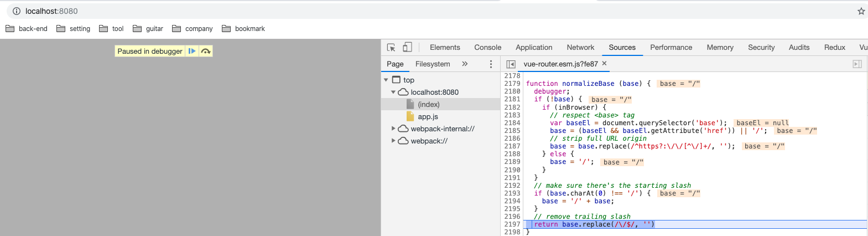Select the vue-router.esm.js?fe87 editor tab

(x=560, y=64)
